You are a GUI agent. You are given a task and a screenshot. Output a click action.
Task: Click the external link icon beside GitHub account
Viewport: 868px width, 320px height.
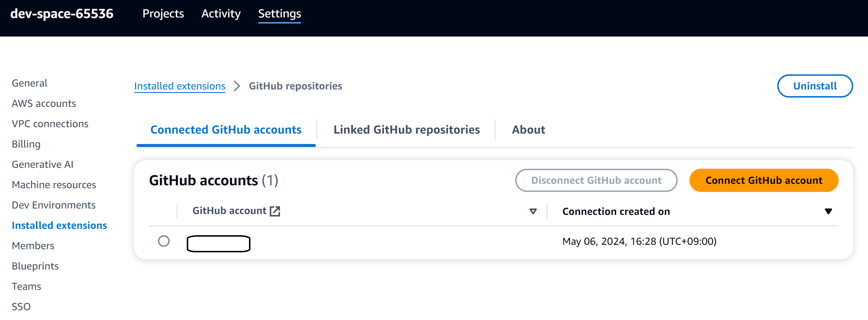tap(275, 211)
